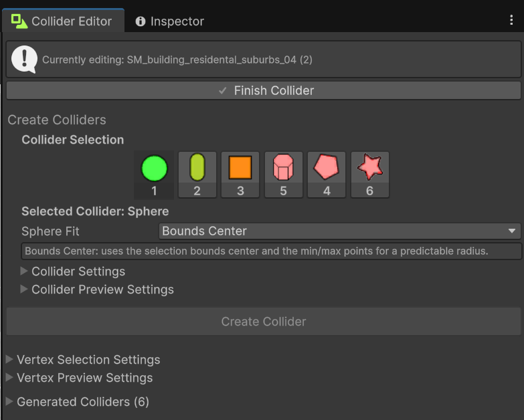The image size is (524, 420).
Task: Select the green Sphere collider icon
Action: coord(154,175)
